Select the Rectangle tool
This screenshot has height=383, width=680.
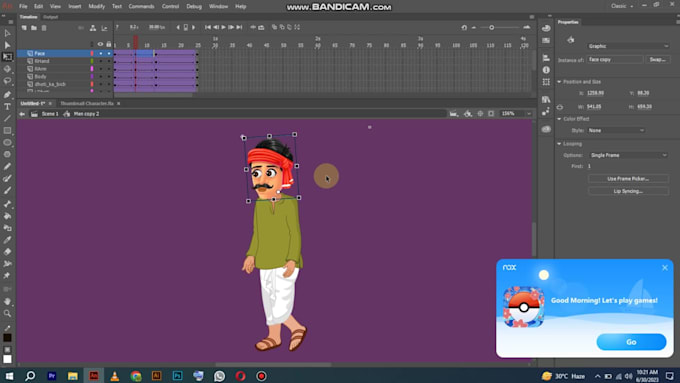7,131
